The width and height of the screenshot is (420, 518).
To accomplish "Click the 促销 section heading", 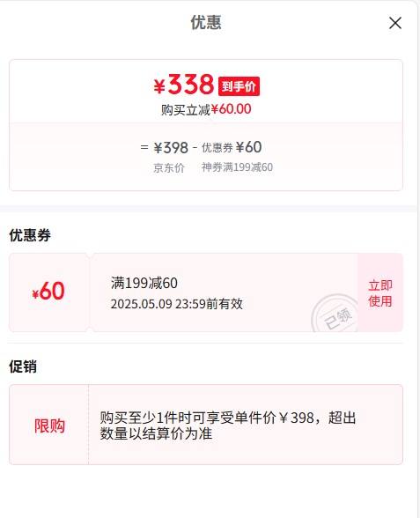I will [23, 366].
